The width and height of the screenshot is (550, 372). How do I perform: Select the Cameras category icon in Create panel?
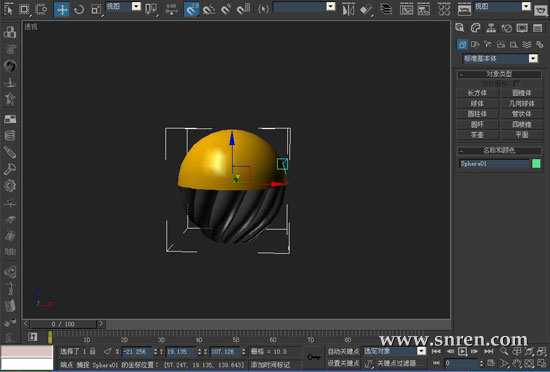tap(501, 44)
